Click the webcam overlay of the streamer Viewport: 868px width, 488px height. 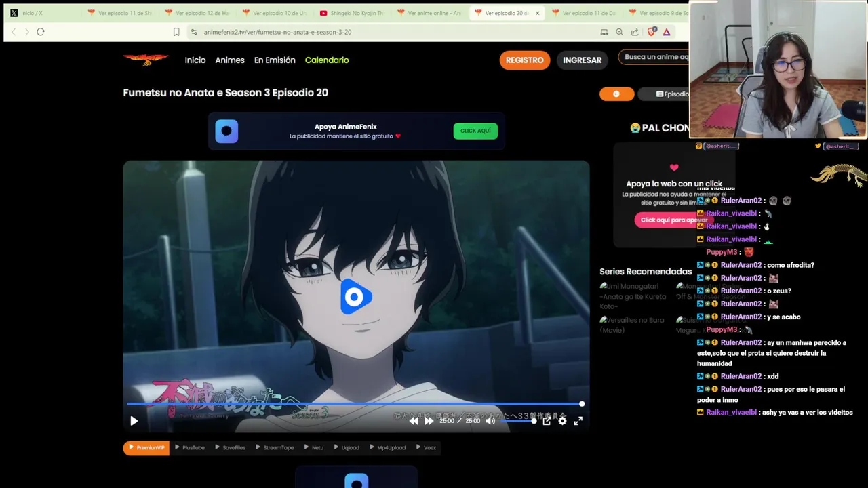778,70
